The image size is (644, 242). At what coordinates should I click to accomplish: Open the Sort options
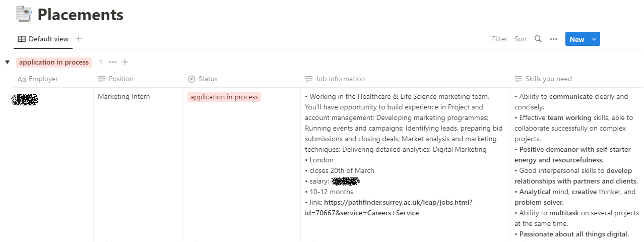pyautogui.click(x=521, y=39)
